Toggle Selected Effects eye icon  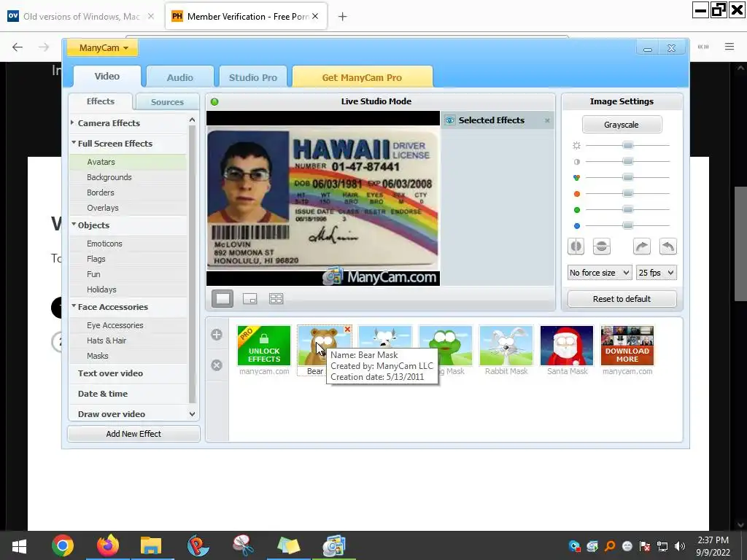[449, 120]
